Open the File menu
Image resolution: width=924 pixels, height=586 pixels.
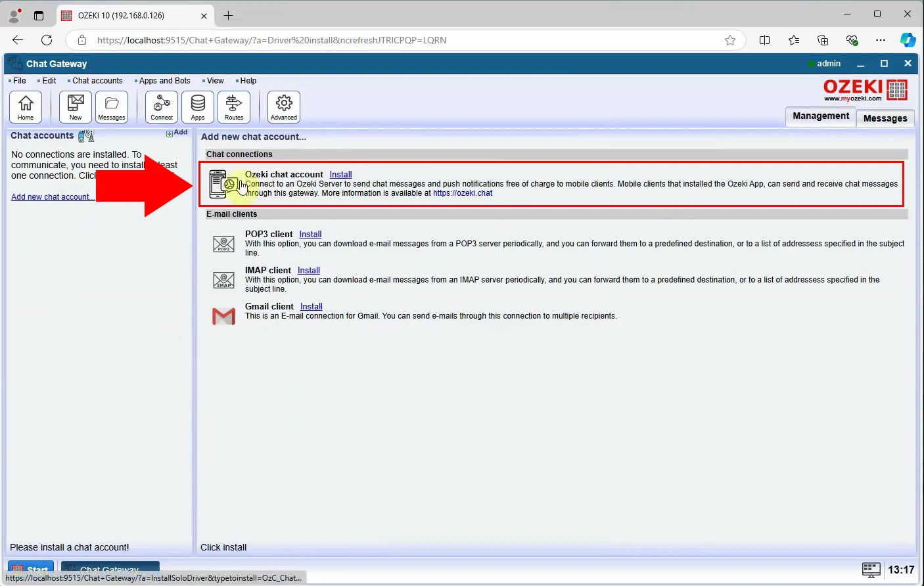coord(19,81)
